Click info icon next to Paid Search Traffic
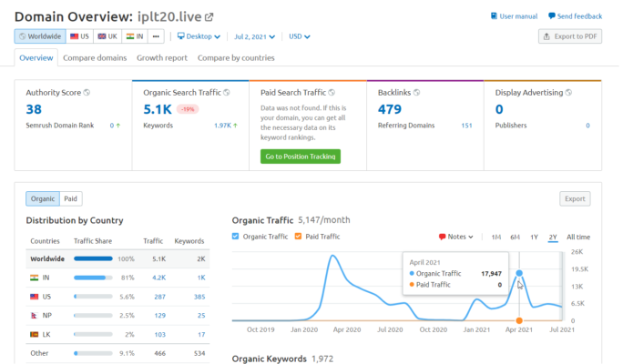This screenshot has width=623, height=364. [x=332, y=93]
